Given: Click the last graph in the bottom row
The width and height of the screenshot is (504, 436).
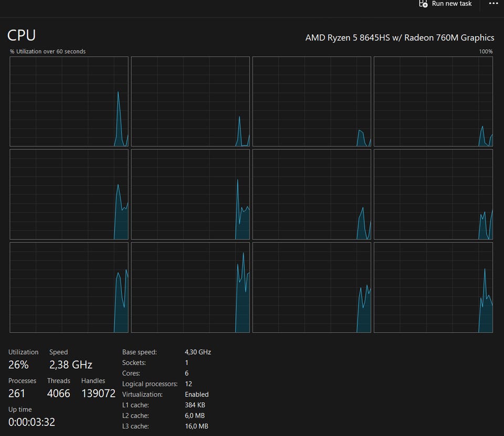Looking at the screenshot, I should point(433,287).
